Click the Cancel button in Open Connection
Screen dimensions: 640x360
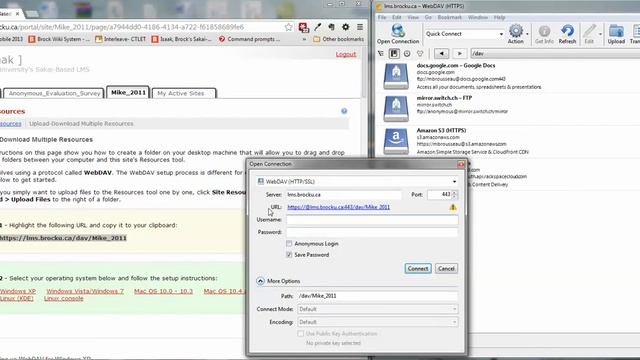(446, 269)
